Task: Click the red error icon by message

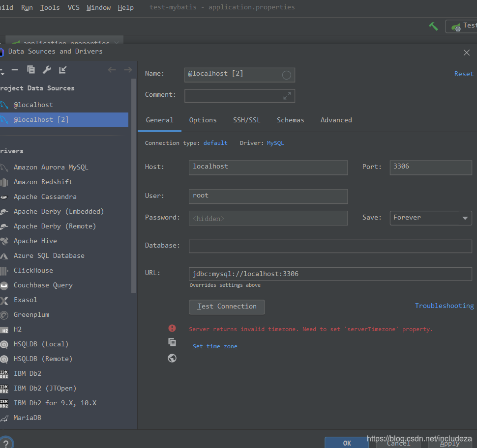Action: [172, 328]
